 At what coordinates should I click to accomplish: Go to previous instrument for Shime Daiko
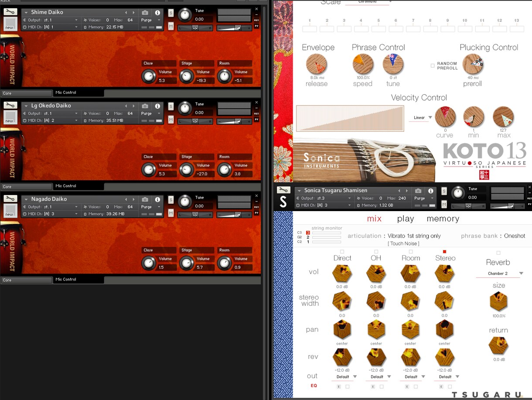pos(126,13)
